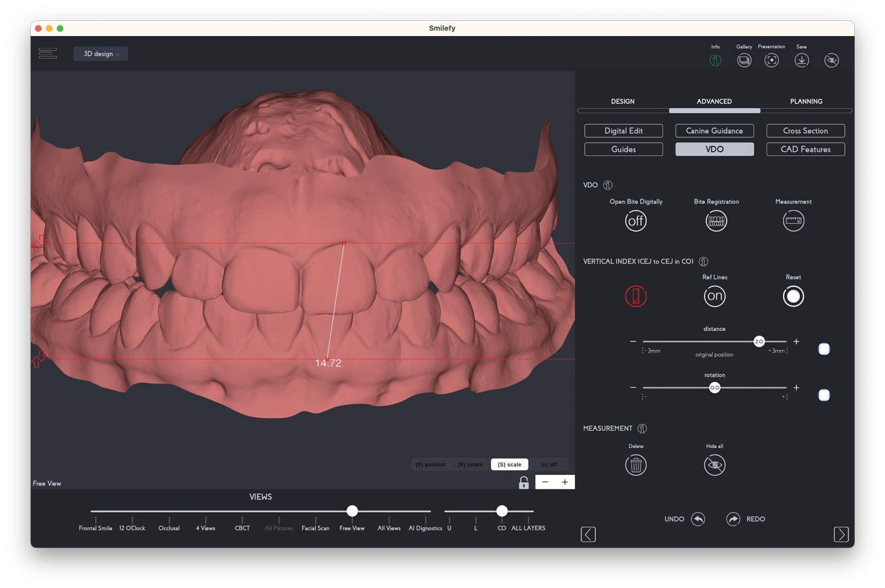Click the Gallery icon in top toolbar
Image resolution: width=885 pixels, height=588 pixels.
point(744,60)
